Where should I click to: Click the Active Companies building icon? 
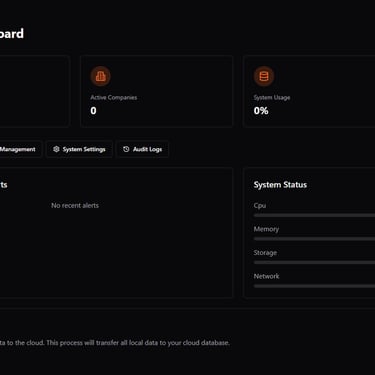[x=100, y=76]
